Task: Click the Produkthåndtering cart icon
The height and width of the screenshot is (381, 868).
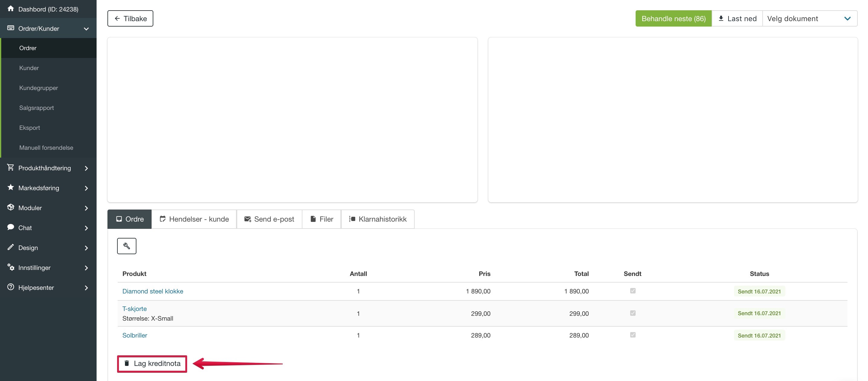Action: tap(11, 167)
